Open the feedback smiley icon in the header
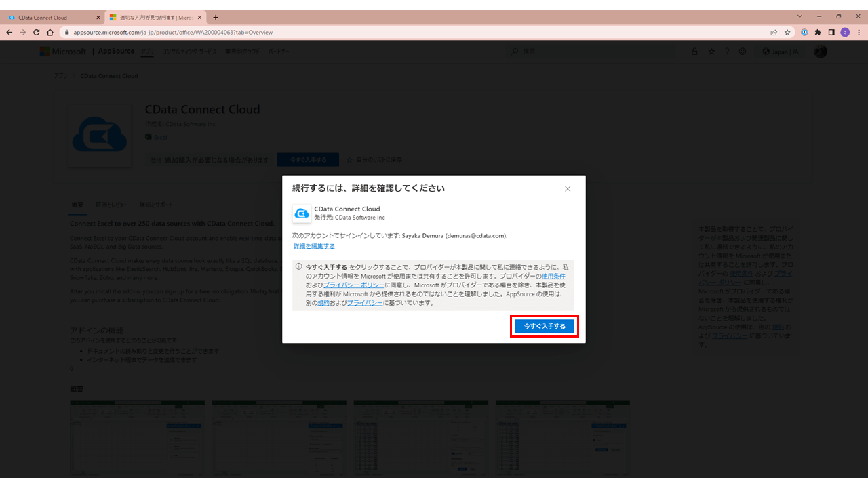 [x=743, y=52]
